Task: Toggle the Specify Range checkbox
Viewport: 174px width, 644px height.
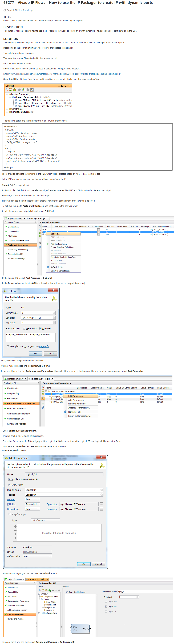Action: point(9,514)
